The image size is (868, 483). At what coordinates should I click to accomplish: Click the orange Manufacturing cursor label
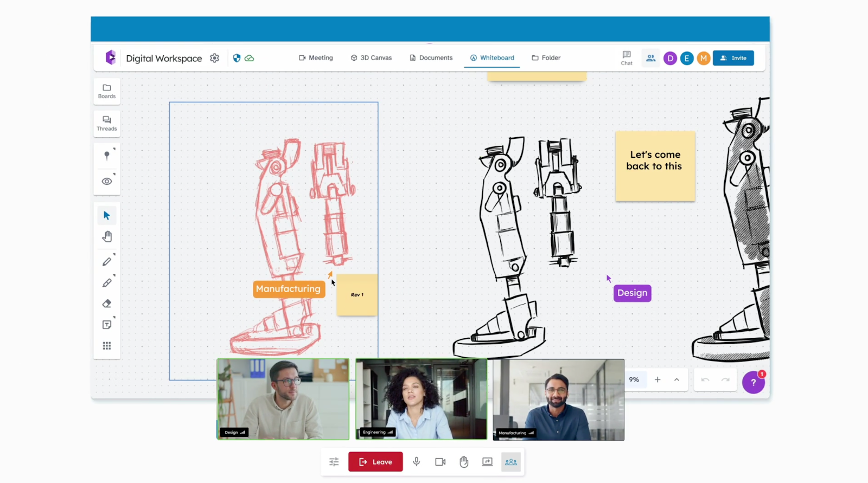(288, 289)
